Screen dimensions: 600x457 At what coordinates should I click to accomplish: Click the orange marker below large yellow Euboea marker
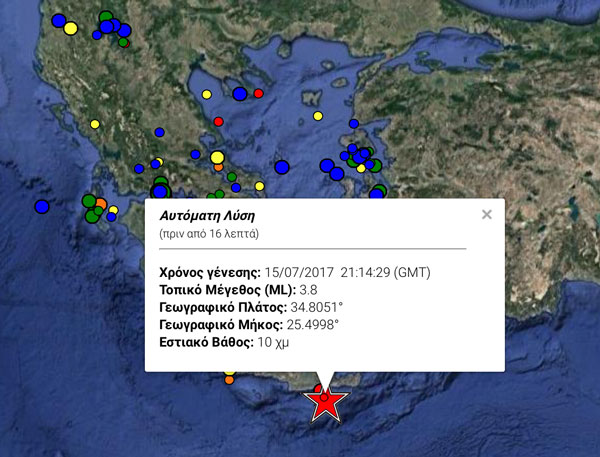[x=218, y=167]
